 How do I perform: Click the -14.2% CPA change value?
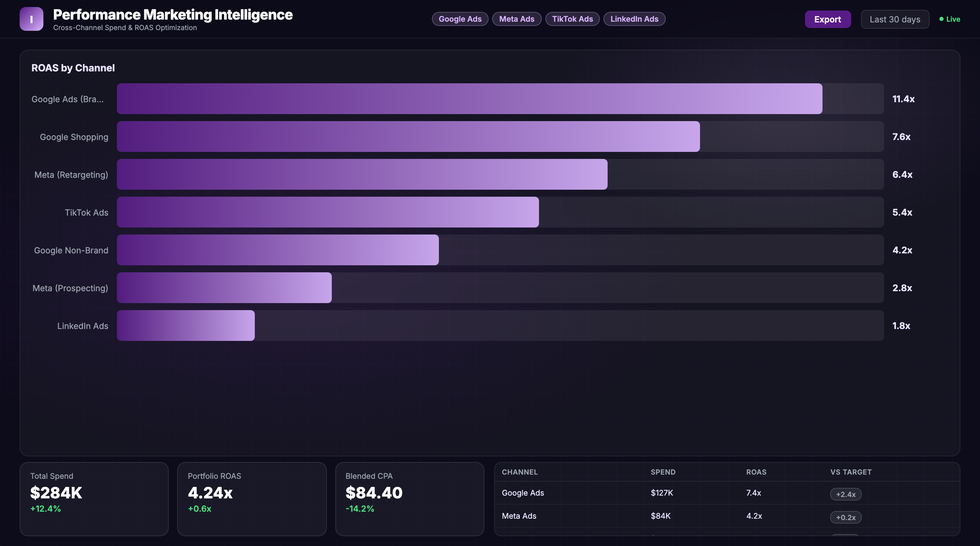[360, 509]
